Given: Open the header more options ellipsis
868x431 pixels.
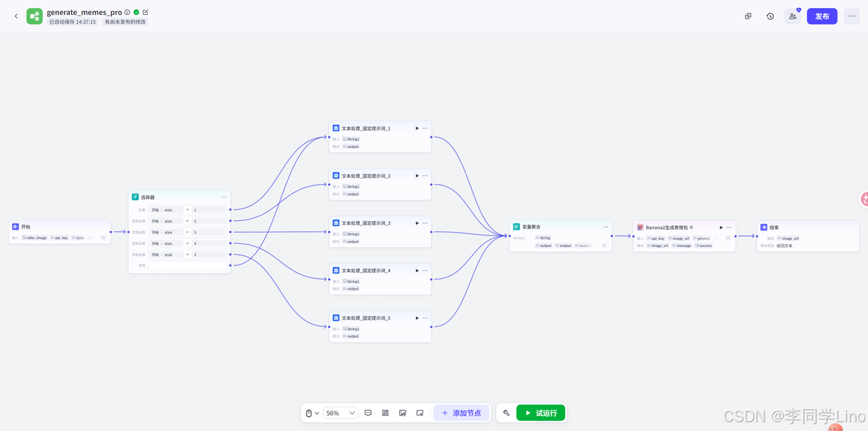Looking at the screenshot, I should 852,16.
